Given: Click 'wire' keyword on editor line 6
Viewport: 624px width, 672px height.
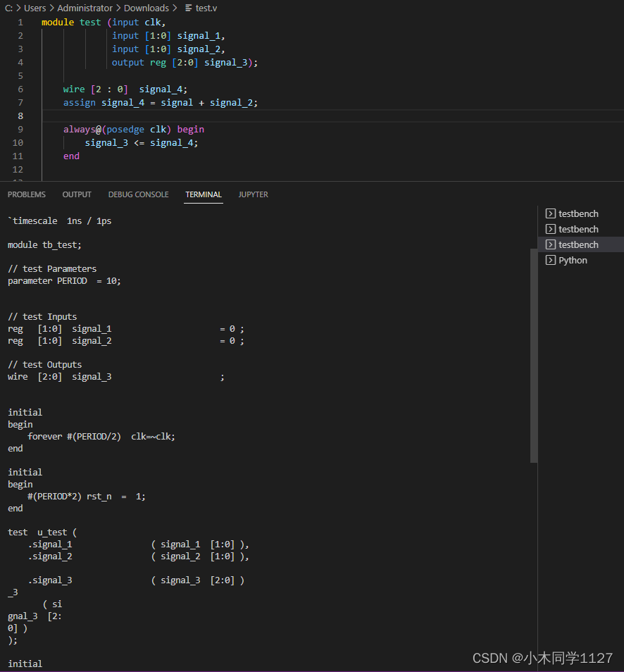Looking at the screenshot, I should point(74,89).
